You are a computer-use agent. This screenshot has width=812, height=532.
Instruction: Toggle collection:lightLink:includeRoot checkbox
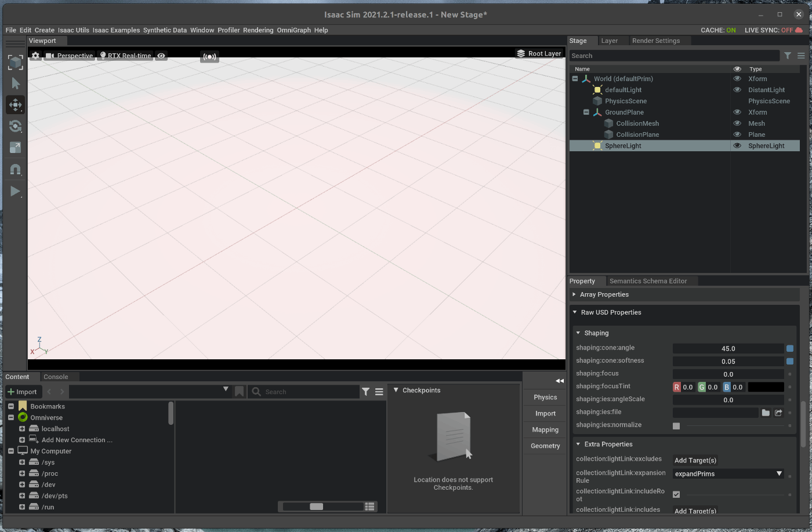[676, 494]
